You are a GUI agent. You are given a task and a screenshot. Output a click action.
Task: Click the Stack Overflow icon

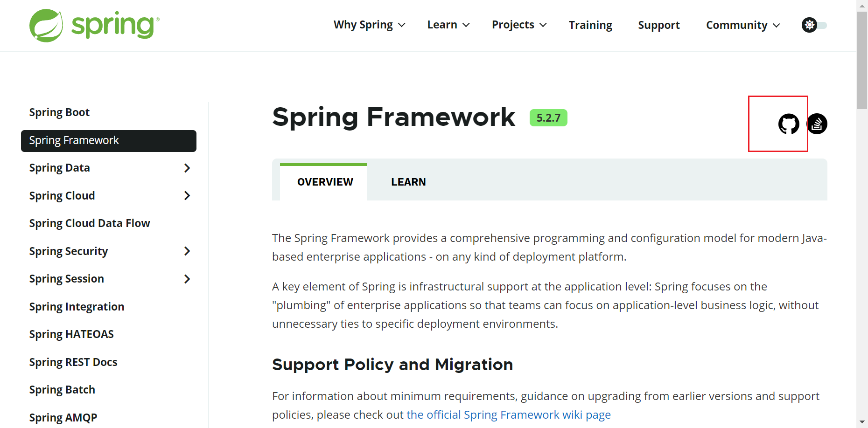(x=817, y=124)
